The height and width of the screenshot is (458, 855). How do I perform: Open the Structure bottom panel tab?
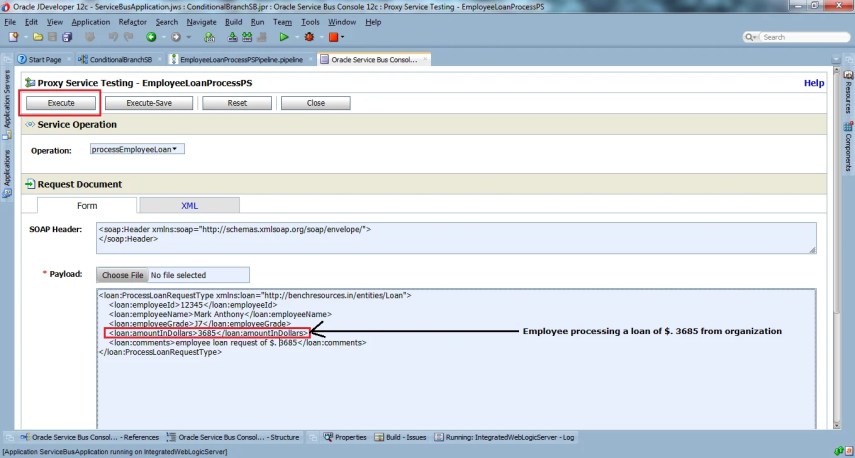click(233, 437)
